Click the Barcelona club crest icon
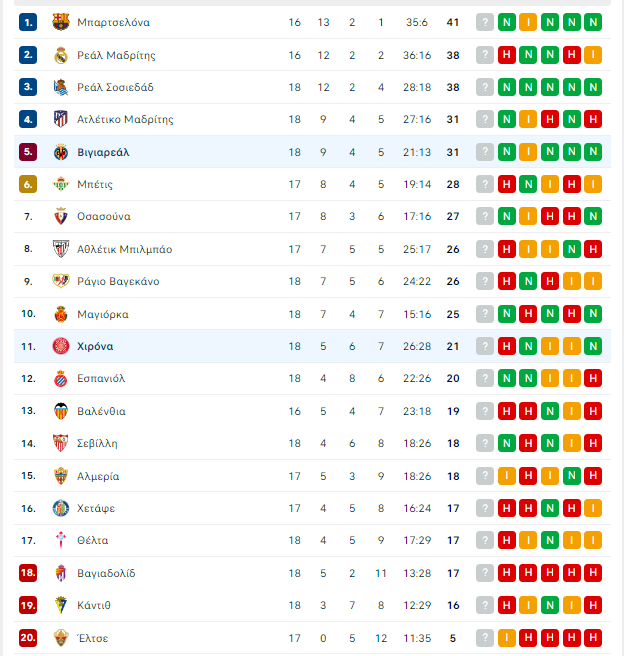The width and height of the screenshot is (624, 656). [61, 22]
